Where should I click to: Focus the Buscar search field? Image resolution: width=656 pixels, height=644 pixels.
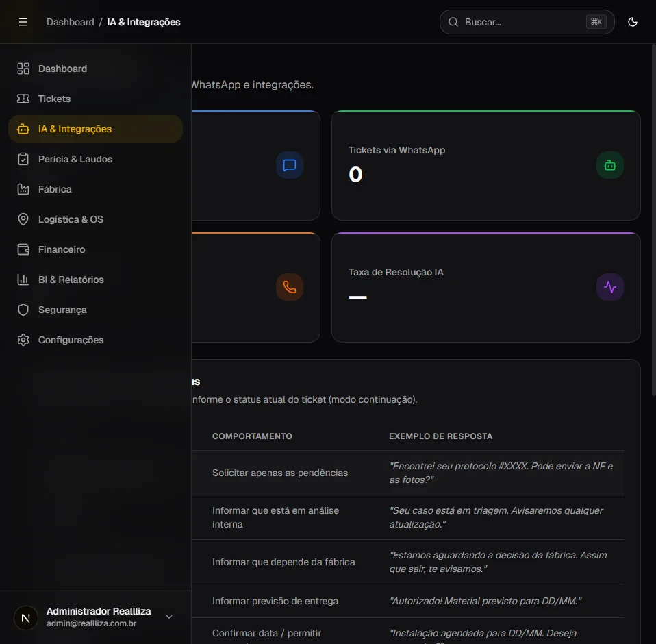pyautogui.click(x=527, y=22)
